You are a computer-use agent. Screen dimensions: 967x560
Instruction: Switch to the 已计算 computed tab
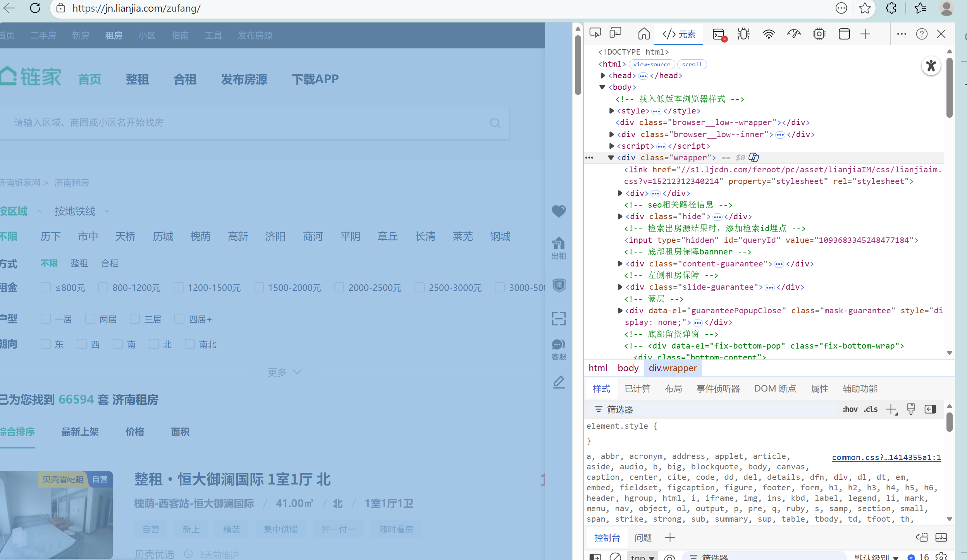[x=637, y=388]
